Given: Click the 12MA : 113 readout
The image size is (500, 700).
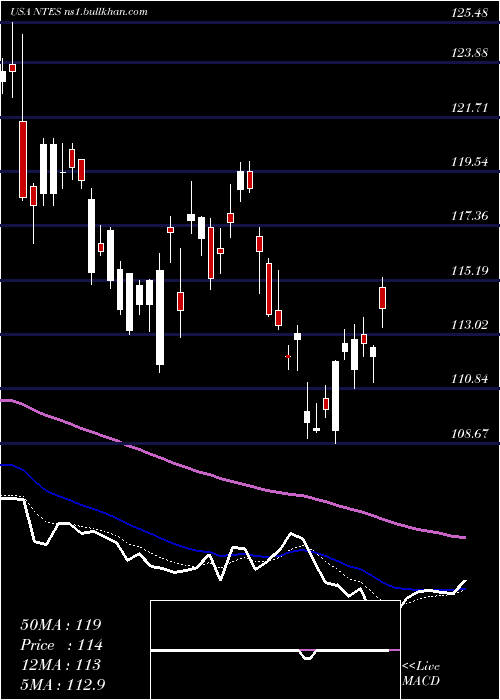Looking at the screenshot, I should [x=60, y=665].
